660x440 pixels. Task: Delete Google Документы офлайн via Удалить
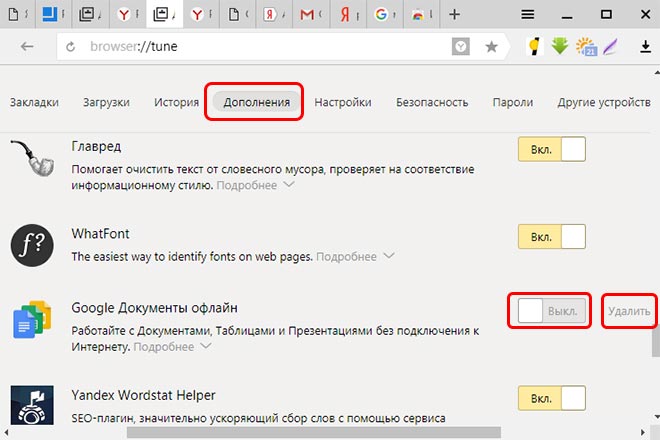click(629, 311)
